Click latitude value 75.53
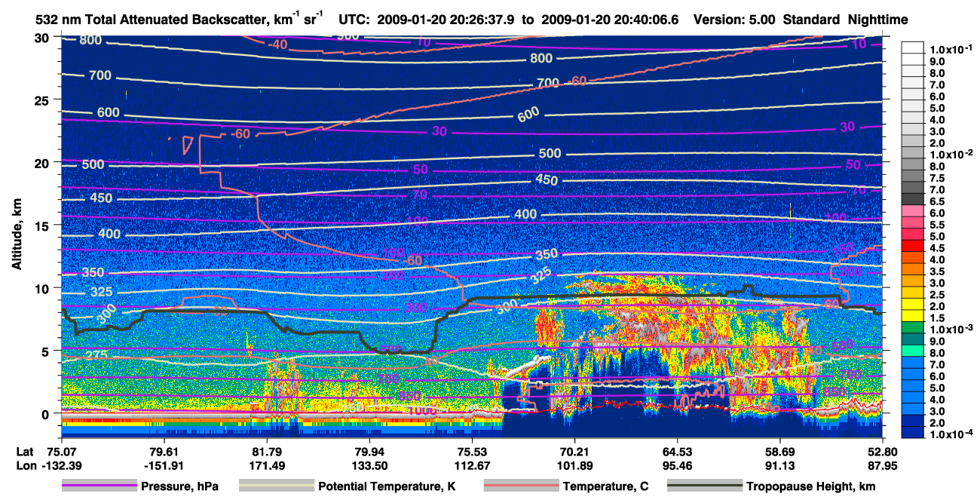 pos(472,452)
